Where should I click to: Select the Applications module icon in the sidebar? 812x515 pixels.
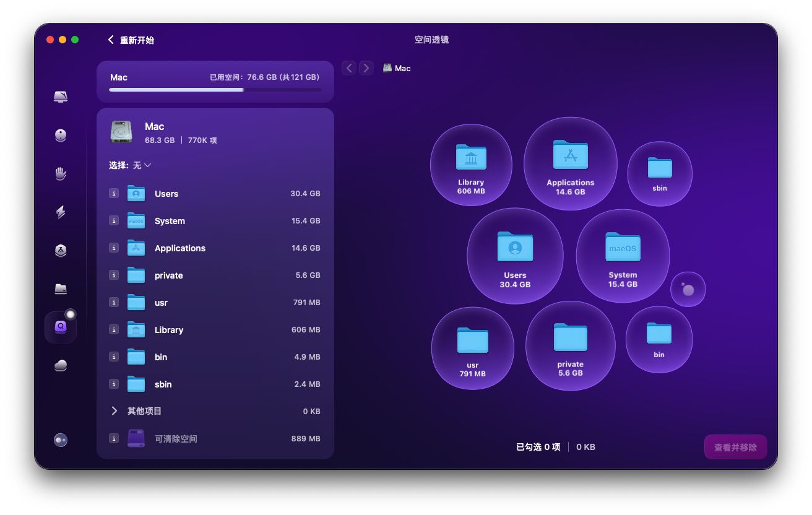coord(61,251)
